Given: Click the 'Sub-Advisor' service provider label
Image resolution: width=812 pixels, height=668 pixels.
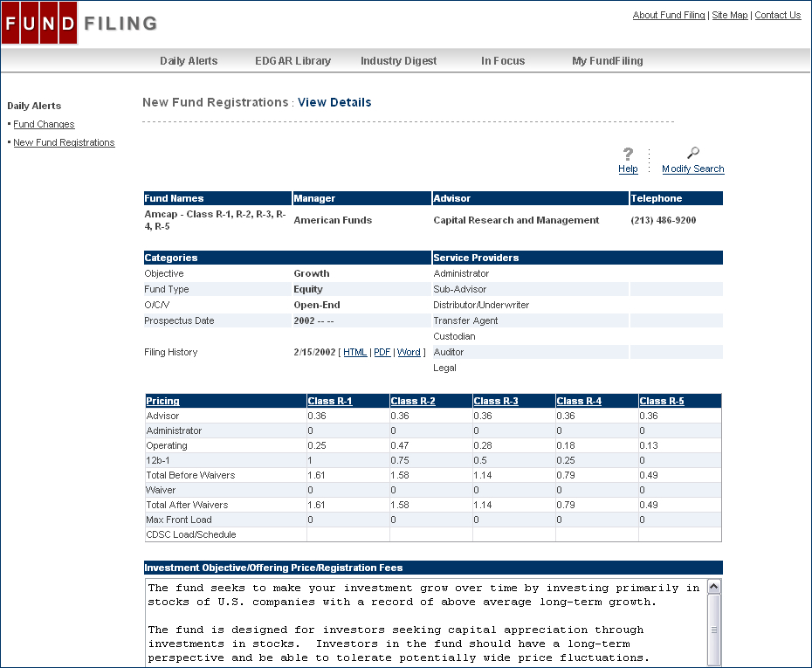Looking at the screenshot, I should click(x=460, y=289).
